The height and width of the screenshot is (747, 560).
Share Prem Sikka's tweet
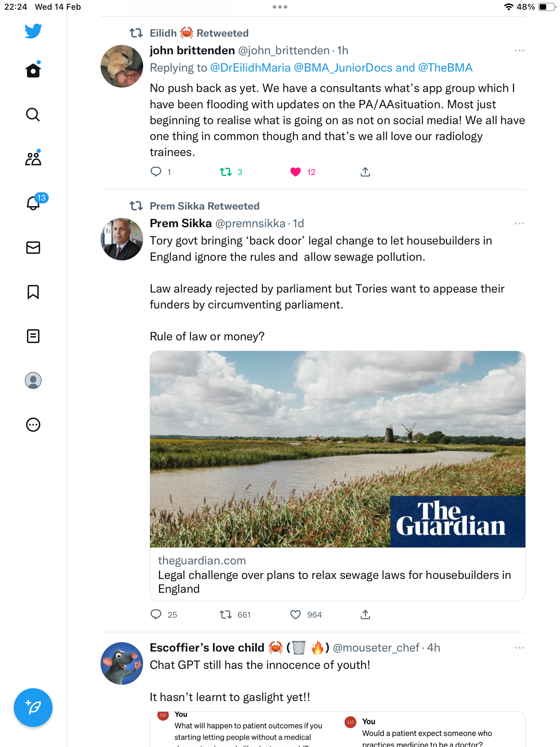[x=365, y=615]
